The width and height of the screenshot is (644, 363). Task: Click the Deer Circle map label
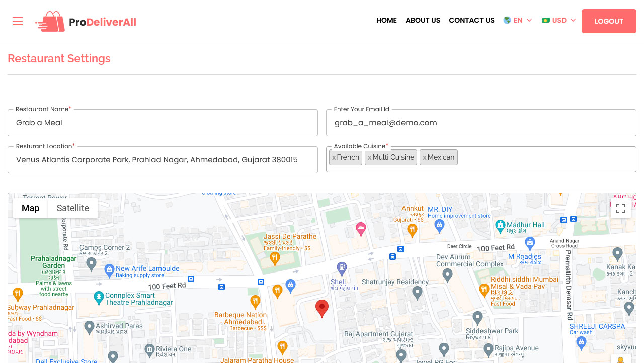(x=459, y=246)
